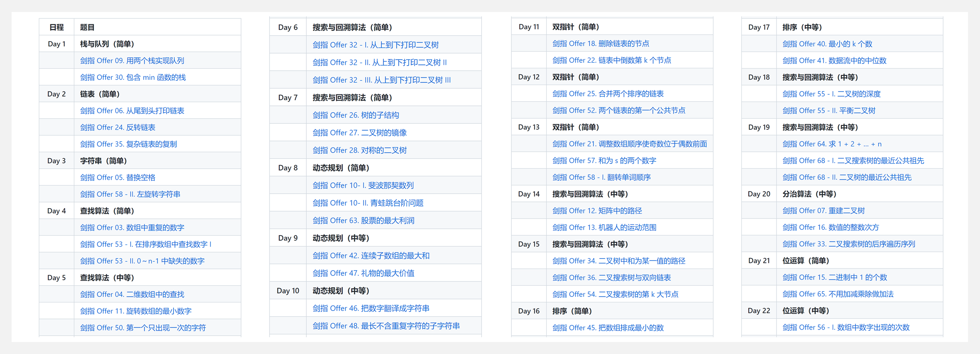980x354 pixels.
Task: Open 剑指 Offer 07. 重建二叉树
Action: [823, 211]
